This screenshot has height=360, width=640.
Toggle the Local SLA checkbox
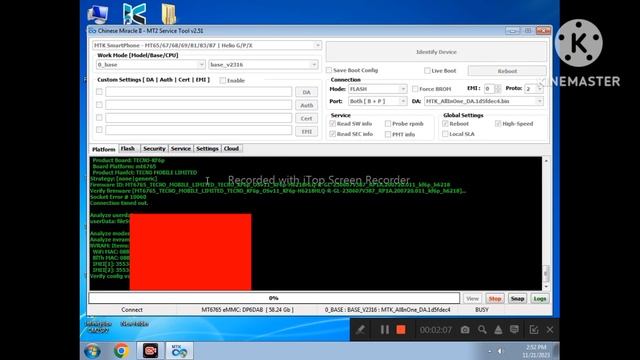coord(445,134)
